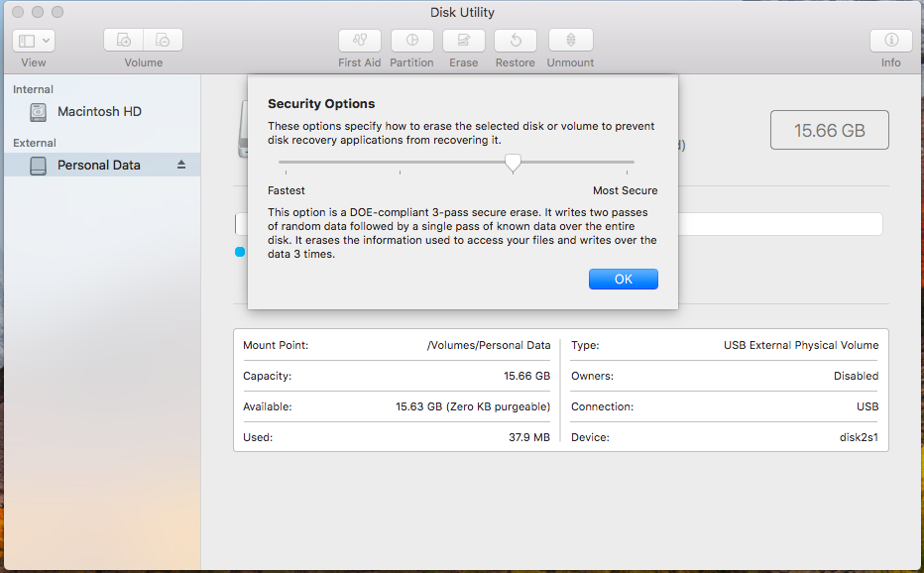Click the second slider tick mark
This screenshot has width=924, height=573.
(x=401, y=172)
